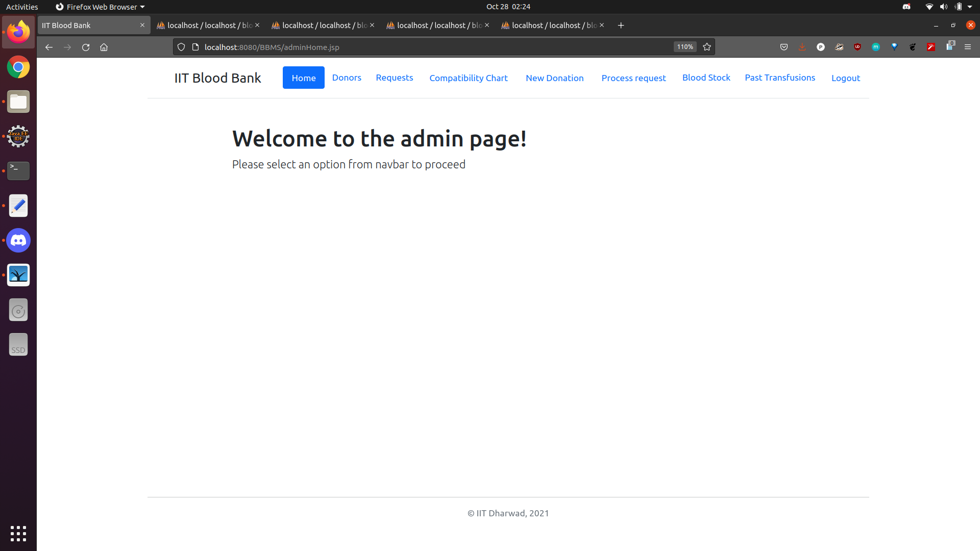Click the Files folder icon in dock

click(x=18, y=102)
